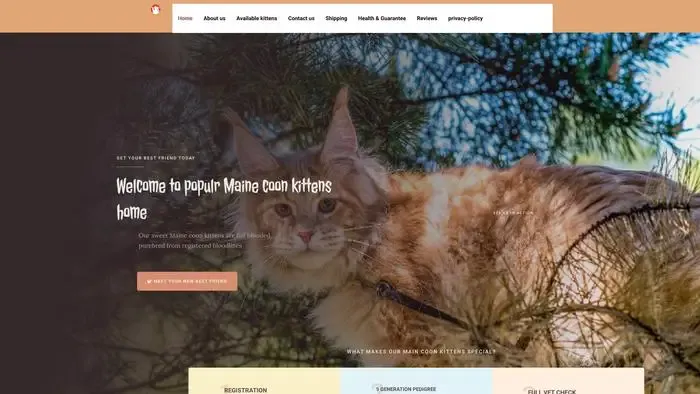Select Contact us in the menu
The image size is (700, 394).
pyautogui.click(x=301, y=18)
